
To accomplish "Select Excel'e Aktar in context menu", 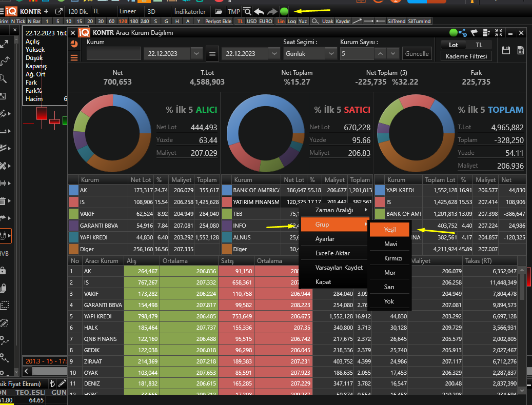I will pyautogui.click(x=332, y=253).
